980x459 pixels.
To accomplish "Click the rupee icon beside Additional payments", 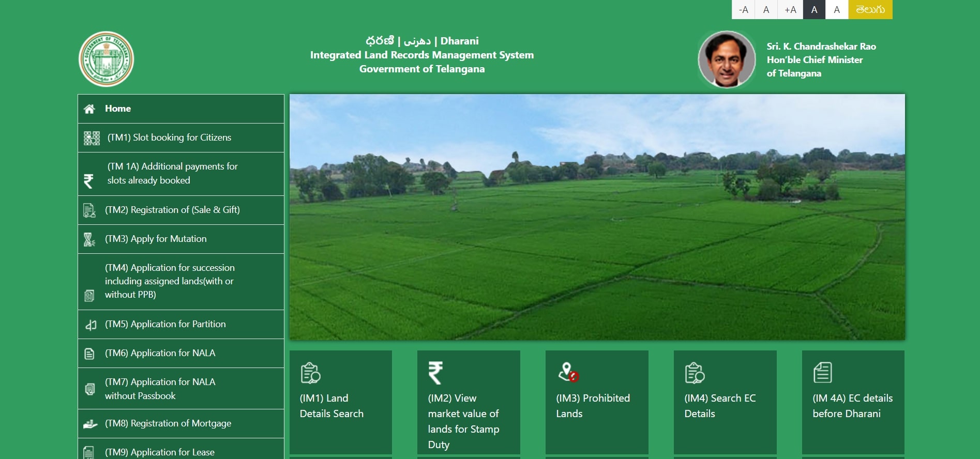I will 89,181.
